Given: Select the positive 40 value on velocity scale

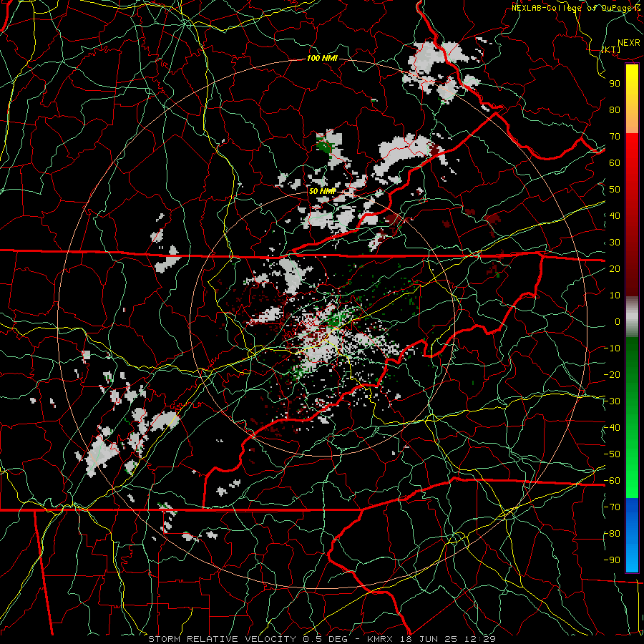Looking at the screenshot, I should [x=615, y=215].
